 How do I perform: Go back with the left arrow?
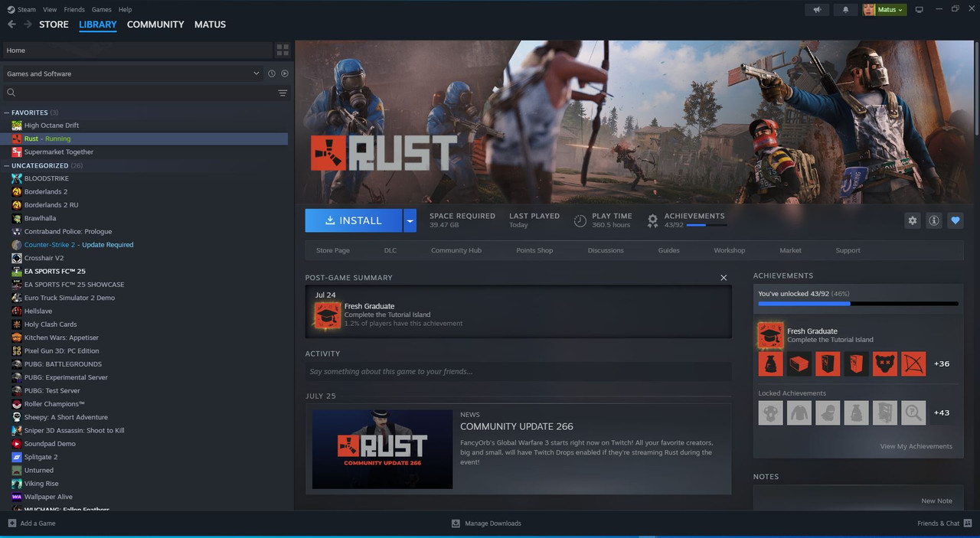(x=11, y=24)
